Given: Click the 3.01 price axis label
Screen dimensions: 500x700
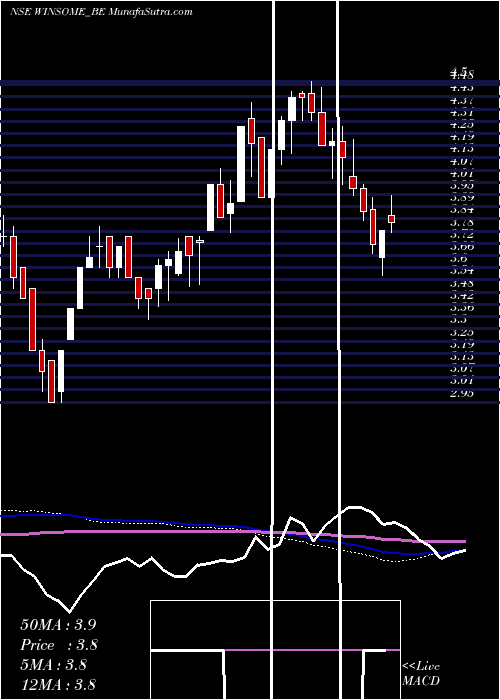Looking at the screenshot, I should pos(462,381).
